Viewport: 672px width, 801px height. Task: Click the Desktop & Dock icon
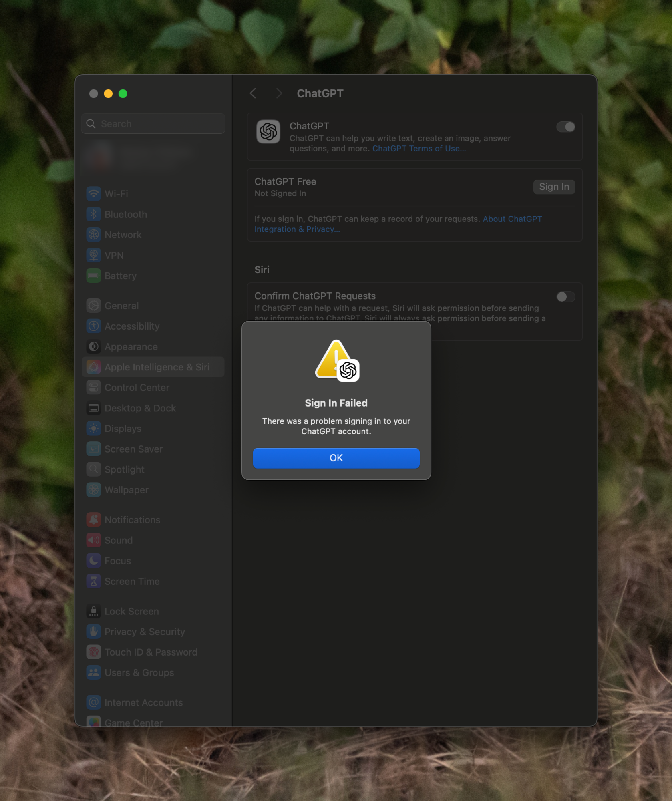pyautogui.click(x=93, y=408)
